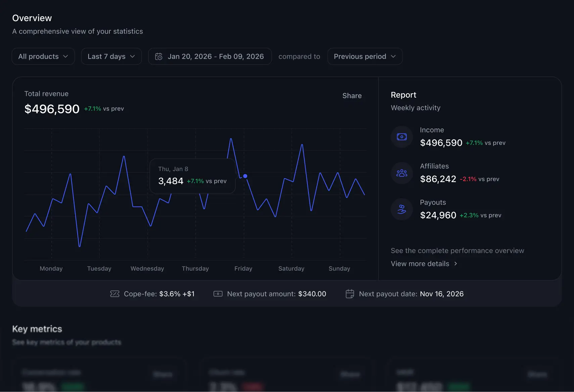Click the highlighted data point on chart
The image size is (574, 392).
click(245, 176)
